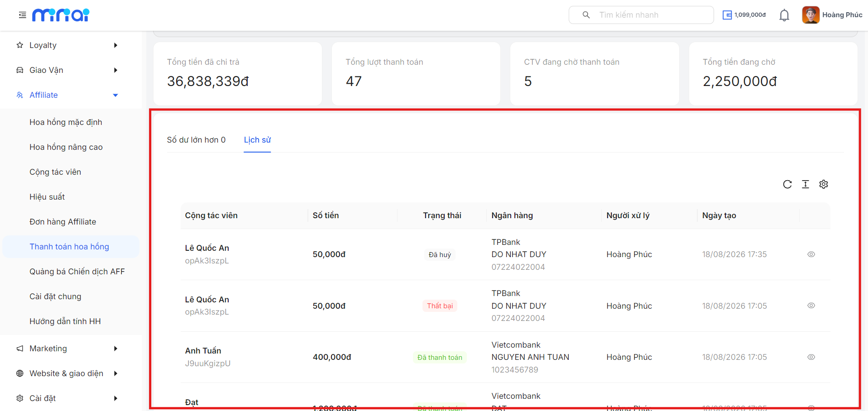The image size is (868, 411).
Task: View details of Anh Tuấn's payment
Action: 811,357
